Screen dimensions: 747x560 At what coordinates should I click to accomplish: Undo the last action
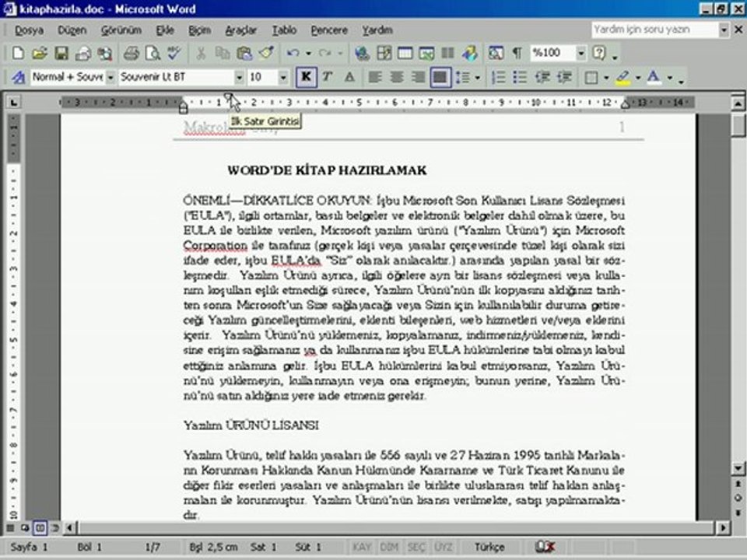pyautogui.click(x=293, y=53)
